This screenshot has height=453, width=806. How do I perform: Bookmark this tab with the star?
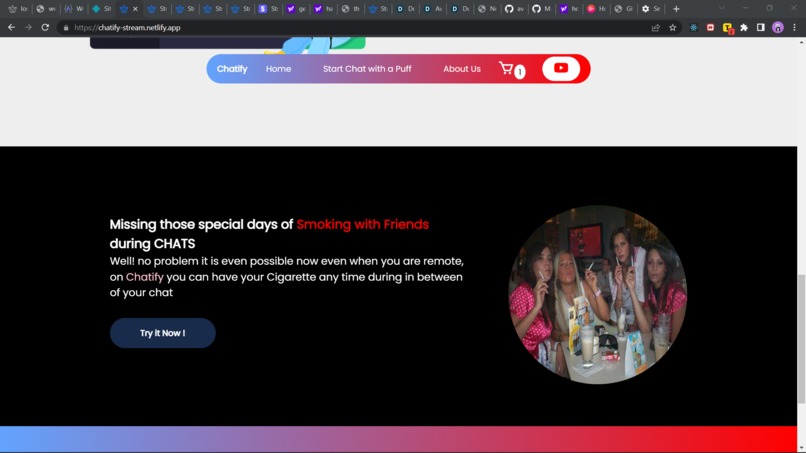click(x=672, y=28)
